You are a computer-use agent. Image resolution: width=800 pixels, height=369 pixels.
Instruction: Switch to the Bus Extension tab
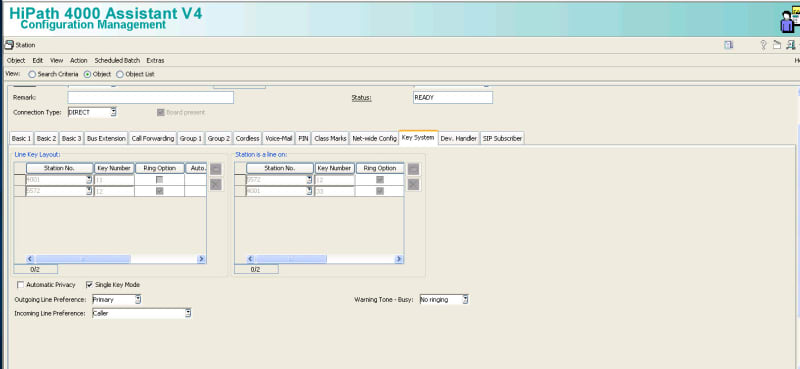[x=106, y=138]
